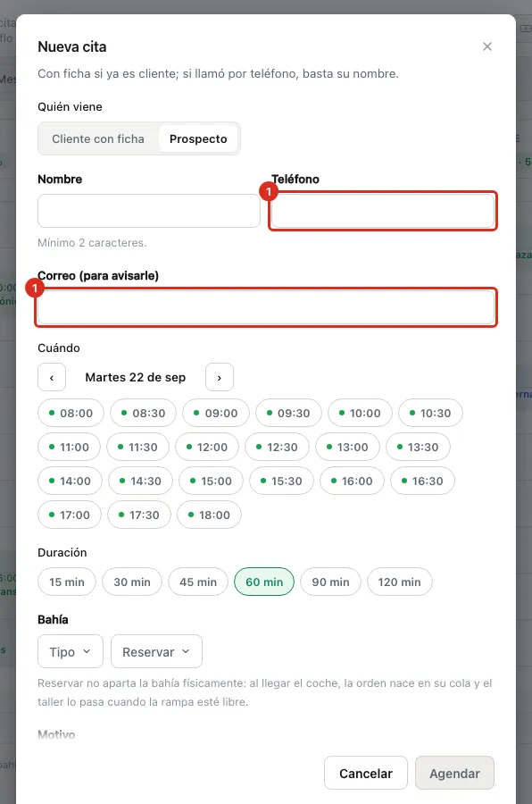Select the 10:30 time slot

[x=430, y=413]
